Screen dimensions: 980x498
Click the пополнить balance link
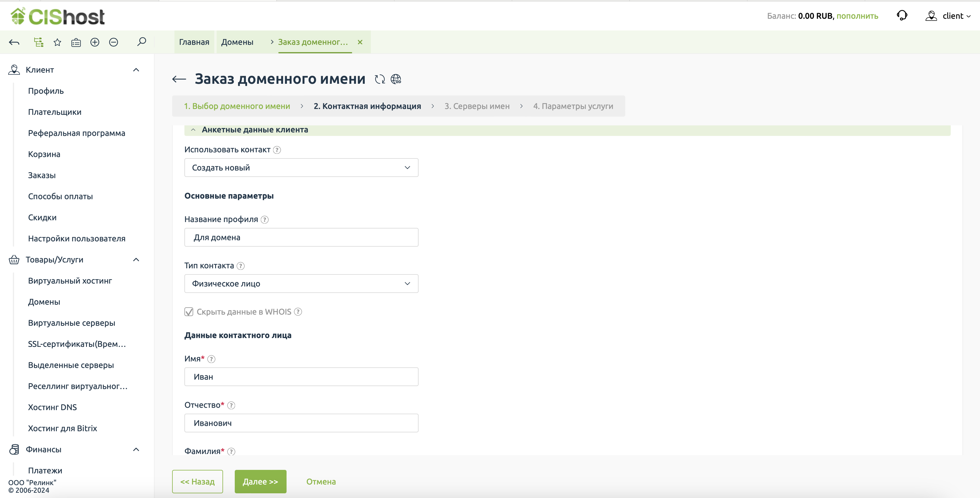point(857,16)
